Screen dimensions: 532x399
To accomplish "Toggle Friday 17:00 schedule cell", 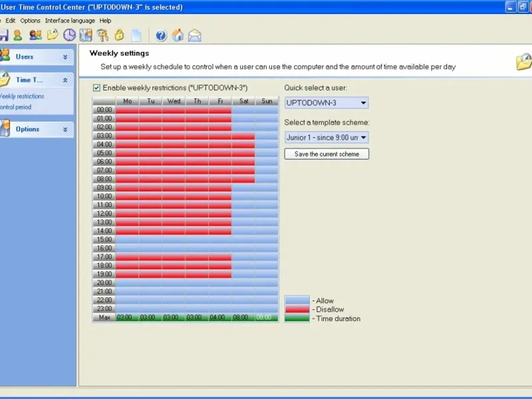I will (220, 257).
